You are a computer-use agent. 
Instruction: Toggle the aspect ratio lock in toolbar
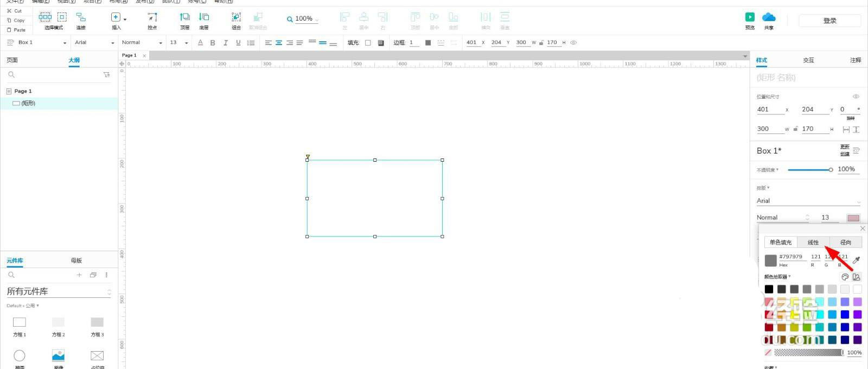(x=541, y=42)
